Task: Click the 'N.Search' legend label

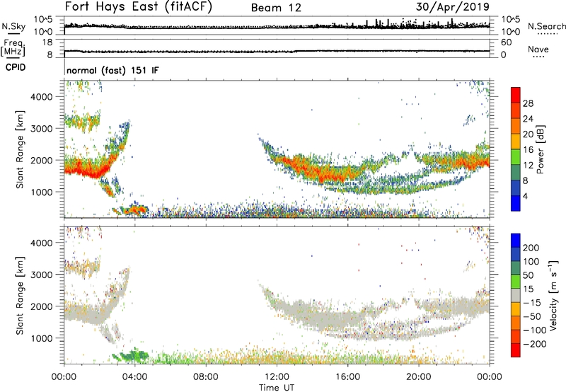Action: [546, 26]
